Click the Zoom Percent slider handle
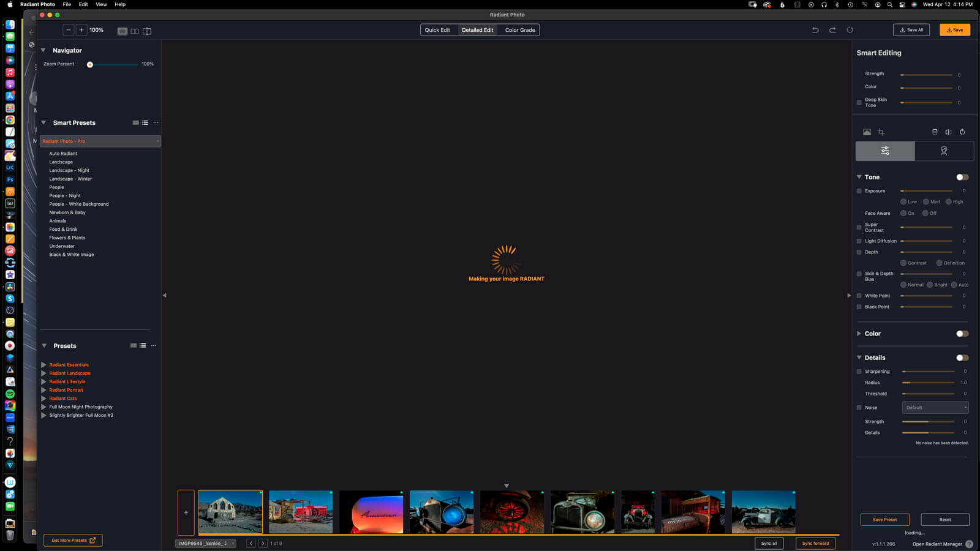Viewport: 980px width, 551px height. tap(90, 64)
